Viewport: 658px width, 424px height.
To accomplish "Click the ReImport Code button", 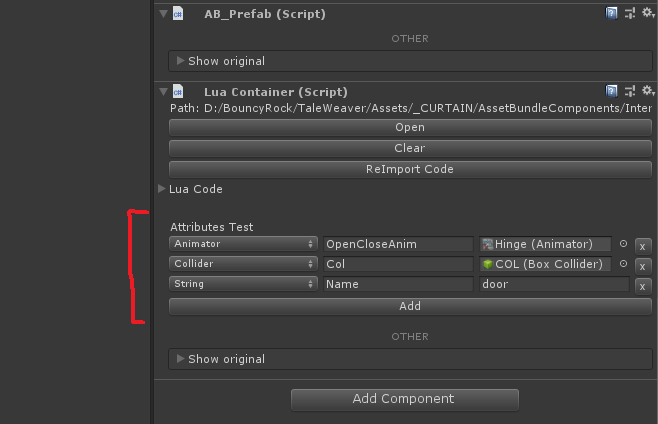I will (x=410, y=169).
